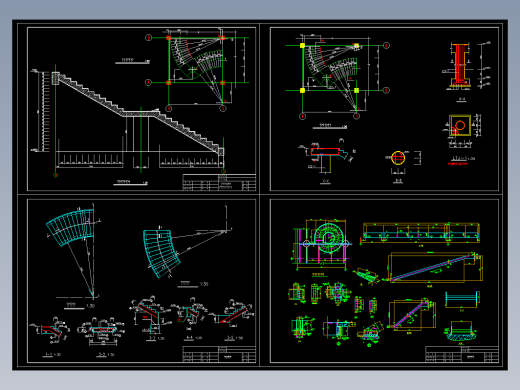The width and height of the screenshot is (520, 390).
Task: Click the cyan fan-shaped stair slab at upper left of bottom sheet
Action: point(70,227)
